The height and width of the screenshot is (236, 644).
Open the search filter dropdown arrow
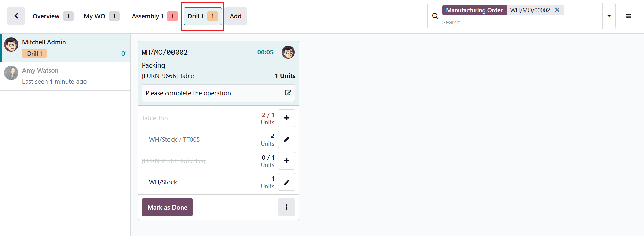[x=609, y=16]
